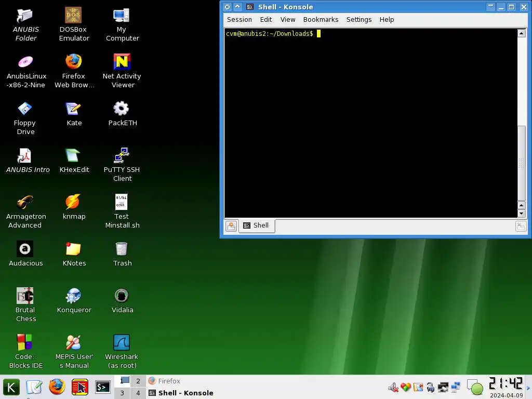Click the date 2024-04-09 in panel
Viewport: 532px width, 399px height.
coord(506,395)
